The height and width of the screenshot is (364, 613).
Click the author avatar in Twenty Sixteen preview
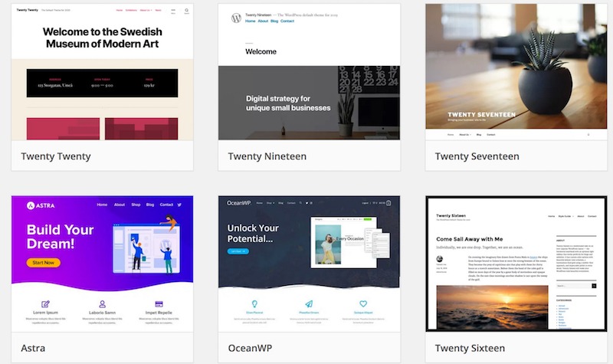point(439,259)
